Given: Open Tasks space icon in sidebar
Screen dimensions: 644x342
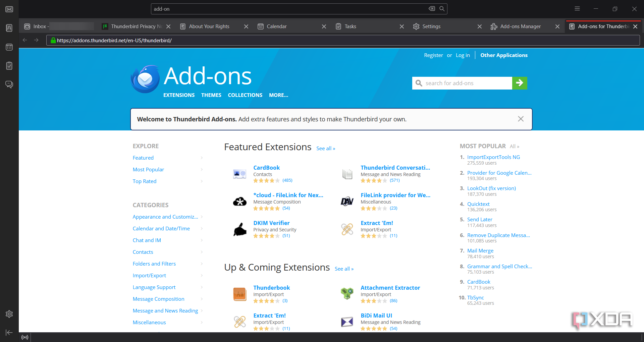Looking at the screenshot, I should point(9,66).
